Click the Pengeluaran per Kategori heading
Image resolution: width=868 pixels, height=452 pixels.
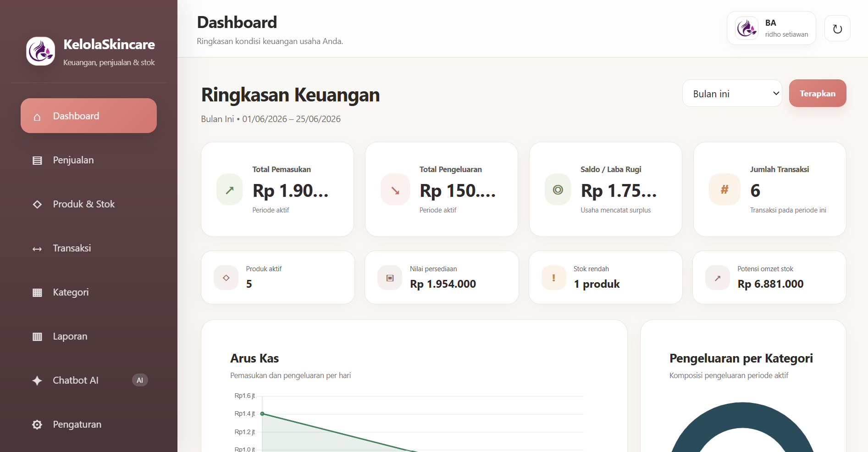(741, 358)
